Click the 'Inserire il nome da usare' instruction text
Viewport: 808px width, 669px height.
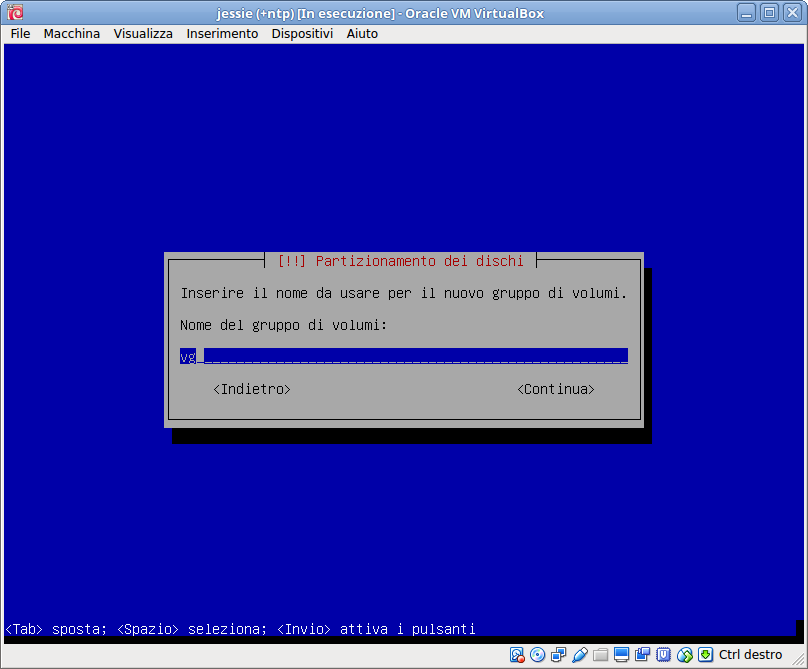click(403, 293)
